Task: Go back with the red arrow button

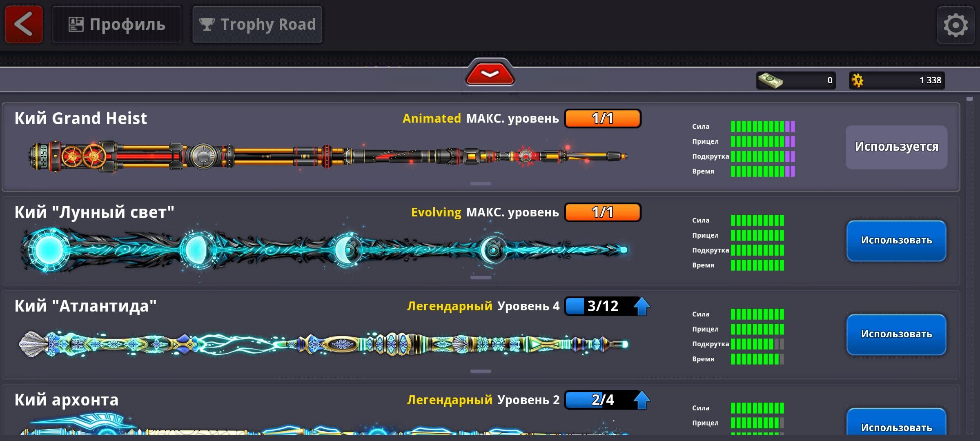Action: tap(24, 24)
